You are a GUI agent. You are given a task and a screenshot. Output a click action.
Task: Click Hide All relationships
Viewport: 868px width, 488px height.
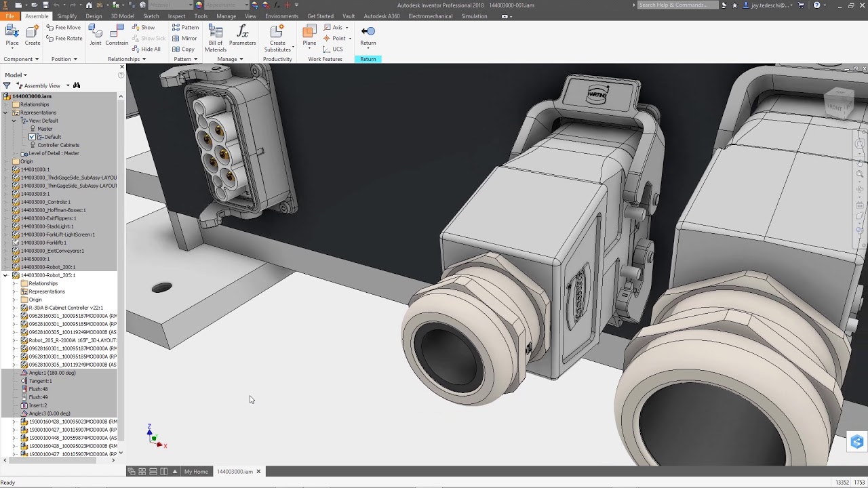click(x=146, y=49)
